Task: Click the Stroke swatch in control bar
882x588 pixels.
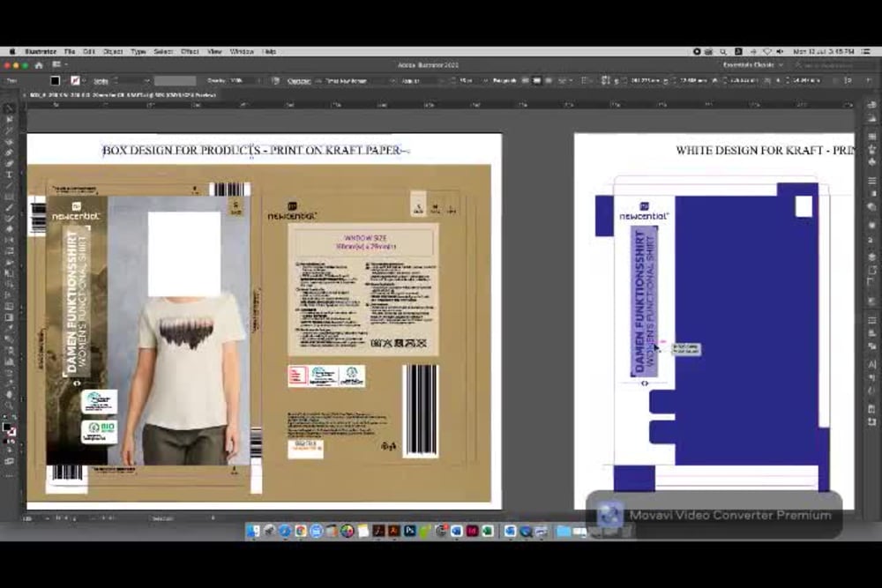Action: [75, 81]
